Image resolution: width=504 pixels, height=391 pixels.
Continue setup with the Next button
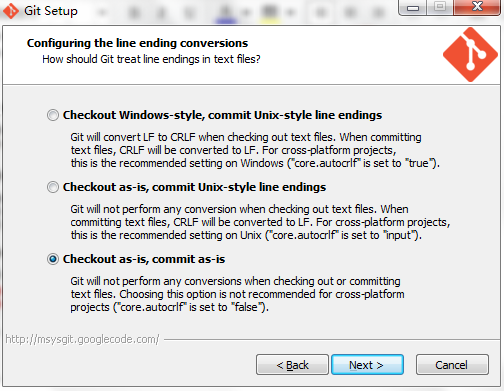tap(367, 365)
